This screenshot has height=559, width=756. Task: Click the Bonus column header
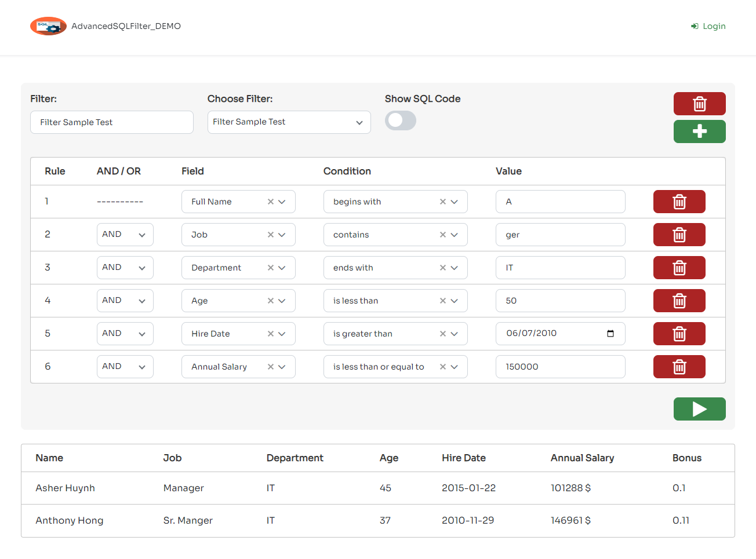[x=687, y=458]
